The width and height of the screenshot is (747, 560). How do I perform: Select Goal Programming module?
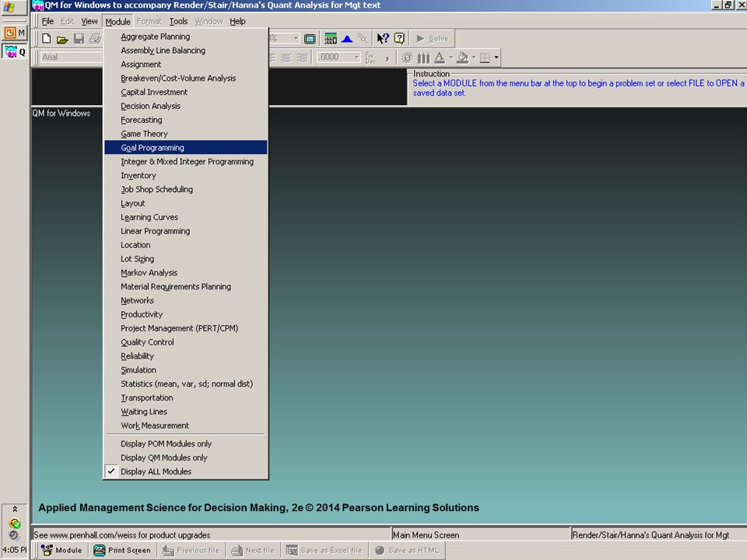click(x=186, y=148)
